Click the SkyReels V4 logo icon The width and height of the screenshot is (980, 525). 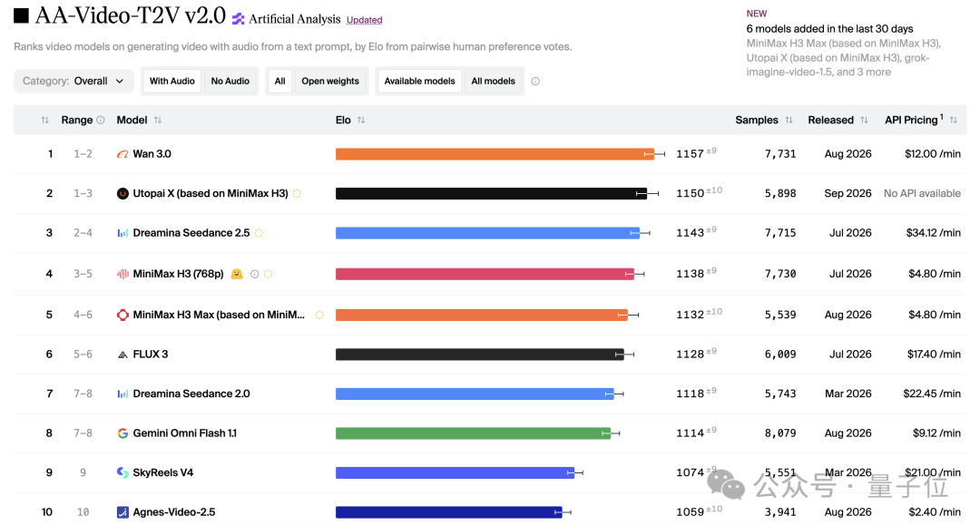pyautogui.click(x=122, y=472)
